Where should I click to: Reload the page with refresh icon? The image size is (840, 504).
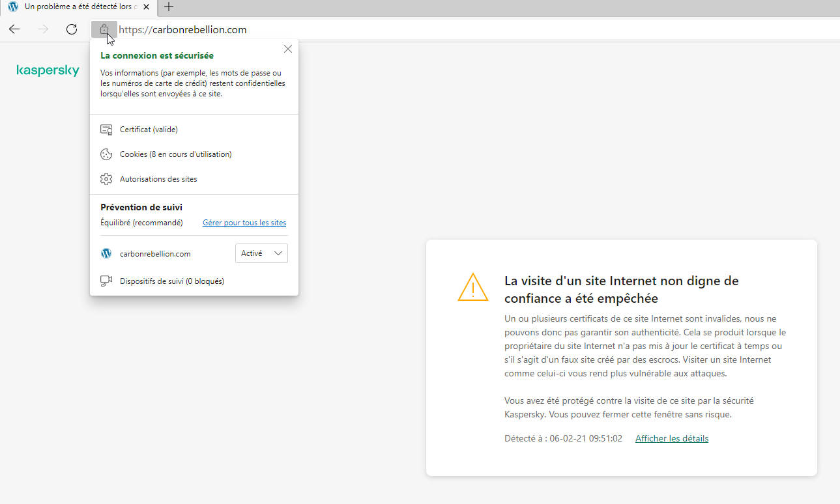point(72,29)
